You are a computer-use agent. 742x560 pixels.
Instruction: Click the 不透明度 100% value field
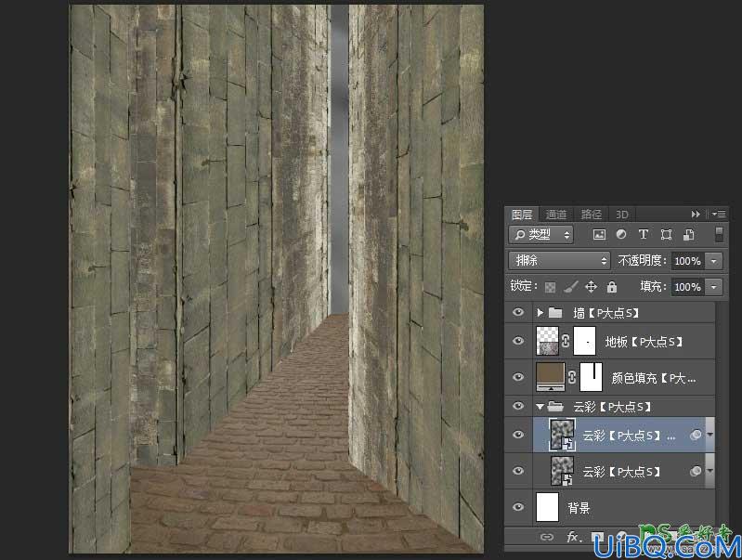[x=688, y=261]
